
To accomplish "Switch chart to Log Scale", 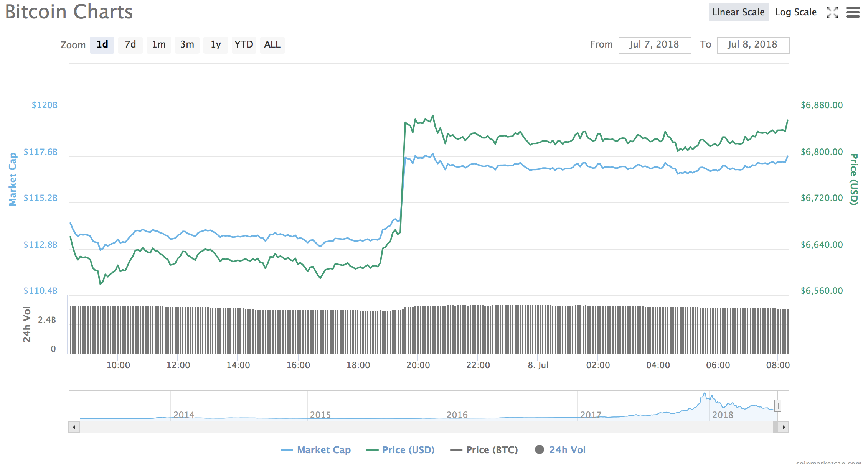I will point(795,12).
